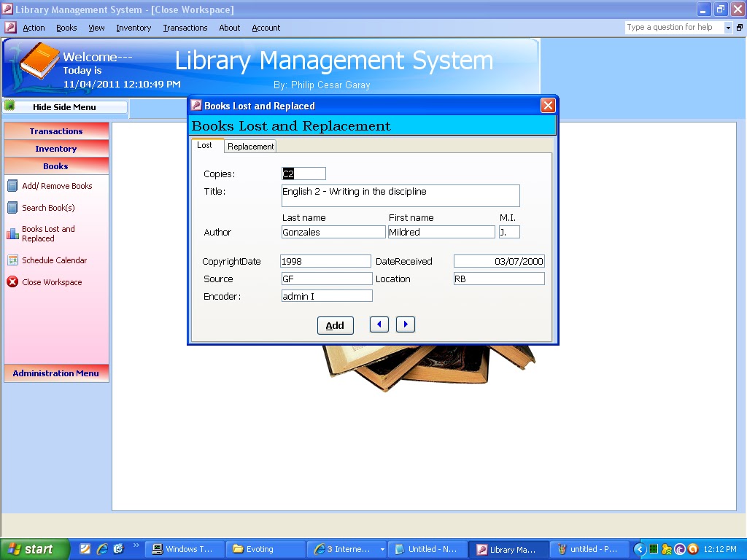Click the Title field
The width and height of the screenshot is (747, 560).
click(400, 195)
